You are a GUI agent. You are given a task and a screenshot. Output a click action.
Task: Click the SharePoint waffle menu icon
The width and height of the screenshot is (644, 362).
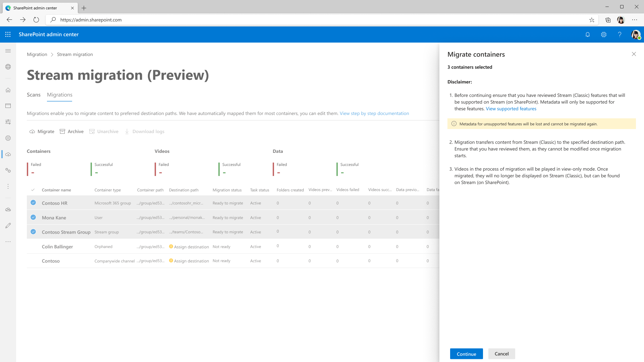click(x=8, y=35)
